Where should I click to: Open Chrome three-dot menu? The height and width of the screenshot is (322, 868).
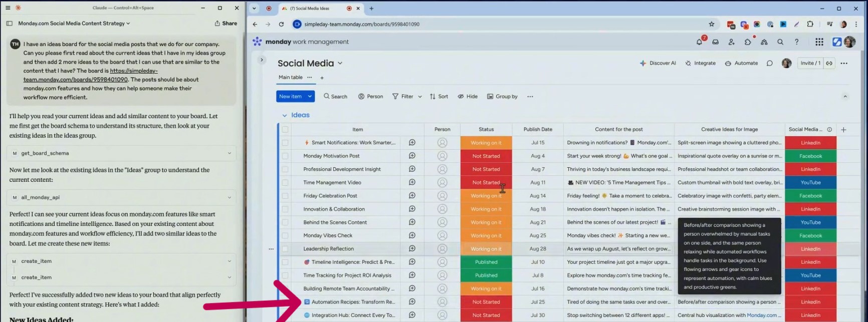pyautogui.click(x=856, y=24)
